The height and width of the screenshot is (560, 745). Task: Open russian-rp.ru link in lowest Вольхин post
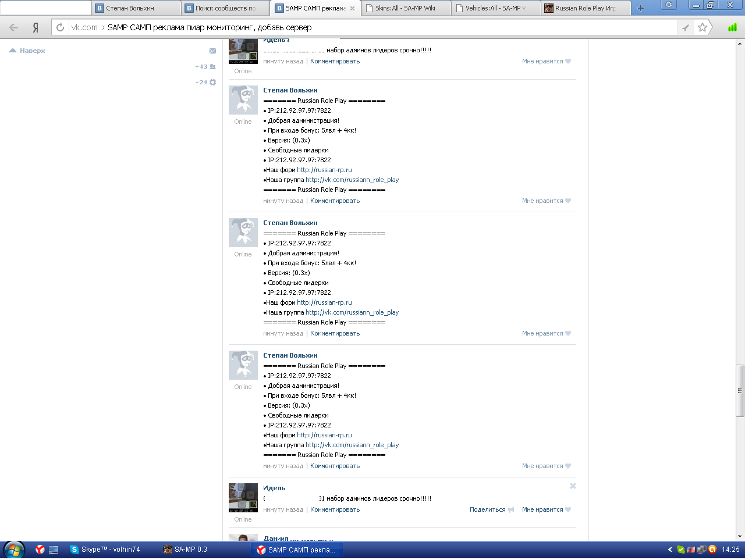(x=324, y=435)
